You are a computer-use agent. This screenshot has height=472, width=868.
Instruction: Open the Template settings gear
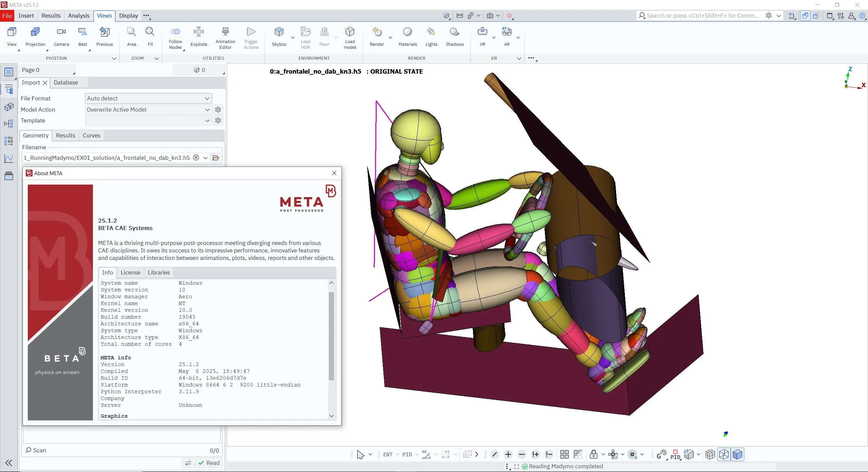click(x=218, y=120)
